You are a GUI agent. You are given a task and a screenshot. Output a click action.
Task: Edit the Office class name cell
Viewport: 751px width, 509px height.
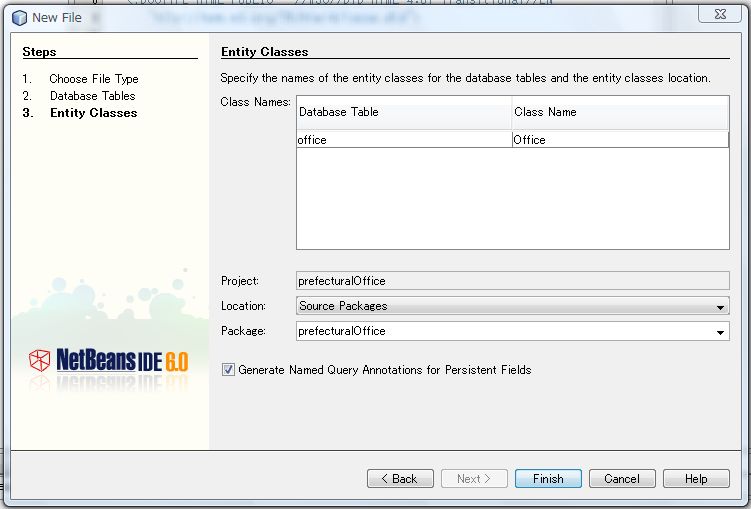(x=619, y=140)
